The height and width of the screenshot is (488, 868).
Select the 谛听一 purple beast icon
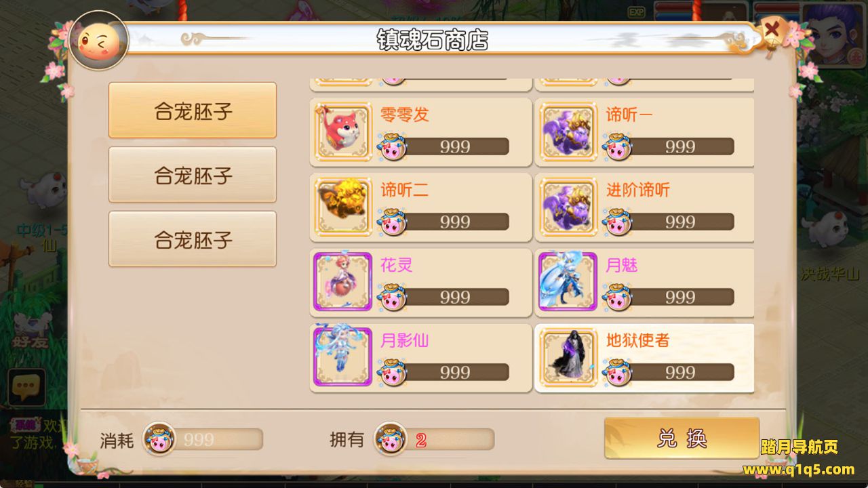click(568, 132)
